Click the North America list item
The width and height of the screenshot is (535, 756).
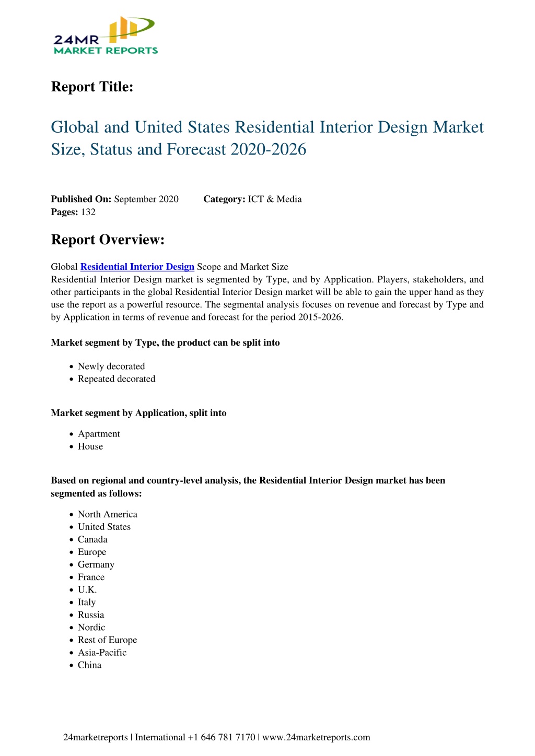pyautogui.click(x=108, y=514)
